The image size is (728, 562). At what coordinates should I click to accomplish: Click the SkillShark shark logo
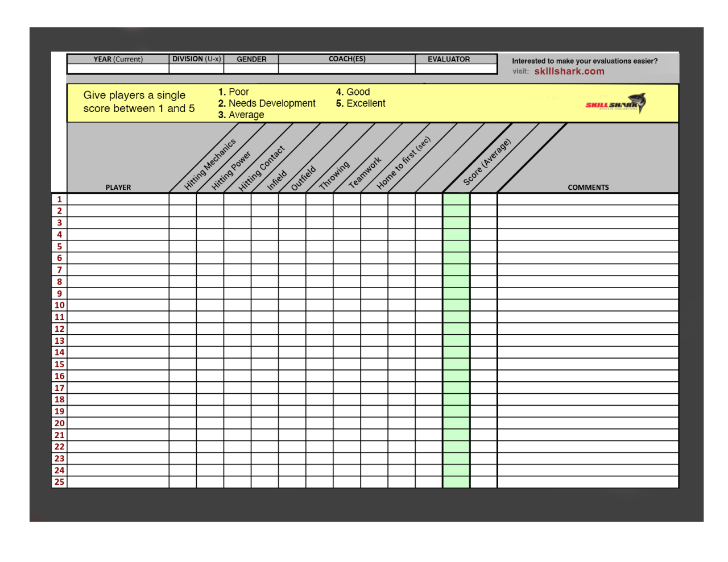615,103
